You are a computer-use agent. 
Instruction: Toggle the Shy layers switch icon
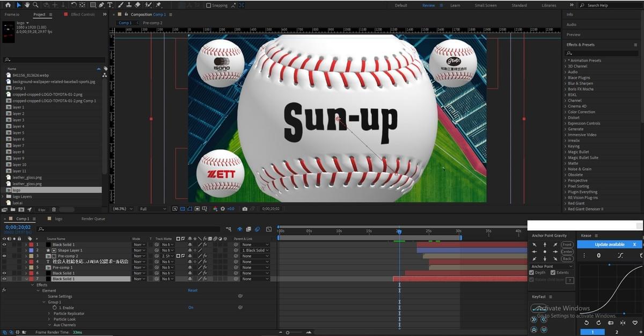click(x=239, y=229)
